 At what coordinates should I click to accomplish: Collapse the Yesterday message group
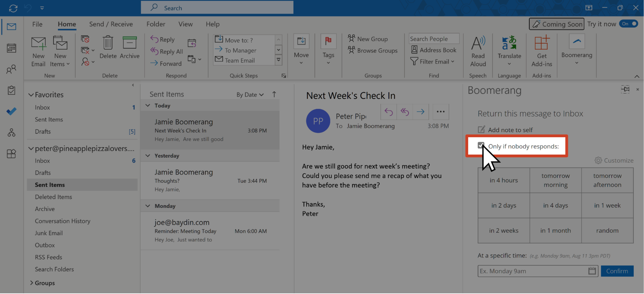(148, 156)
